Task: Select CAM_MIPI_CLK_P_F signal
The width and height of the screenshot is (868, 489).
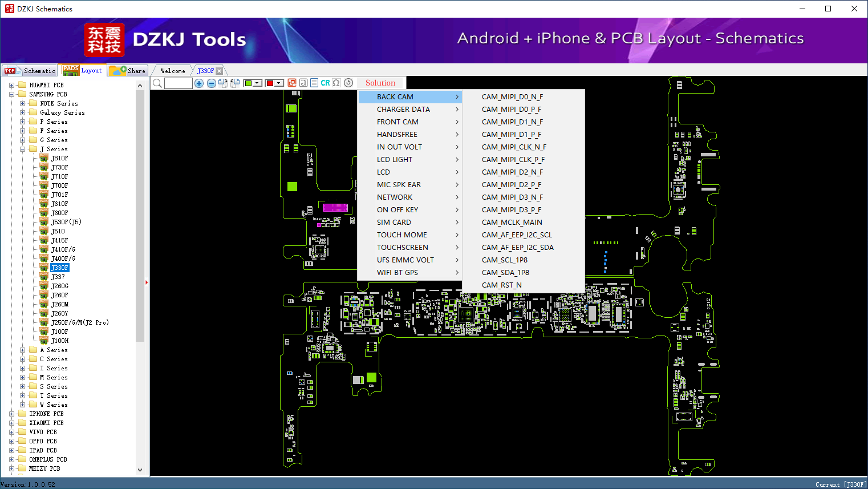Action: tap(524, 160)
